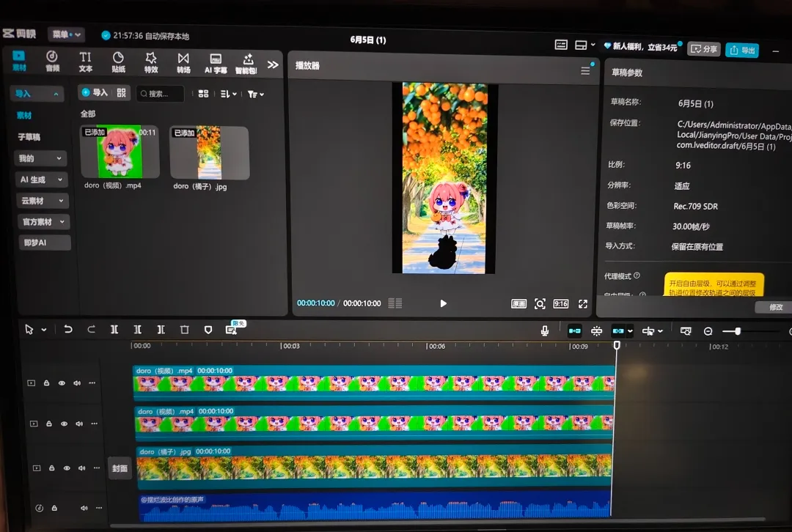Hide the doro（橘子）.jpg track
The width and height of the screenshot is (792, 532).
(67, 468)
